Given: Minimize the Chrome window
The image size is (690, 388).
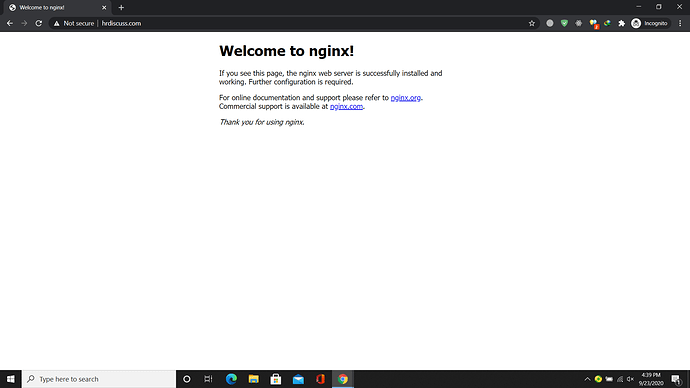Looking at the screenshot, I should [639, 7].
